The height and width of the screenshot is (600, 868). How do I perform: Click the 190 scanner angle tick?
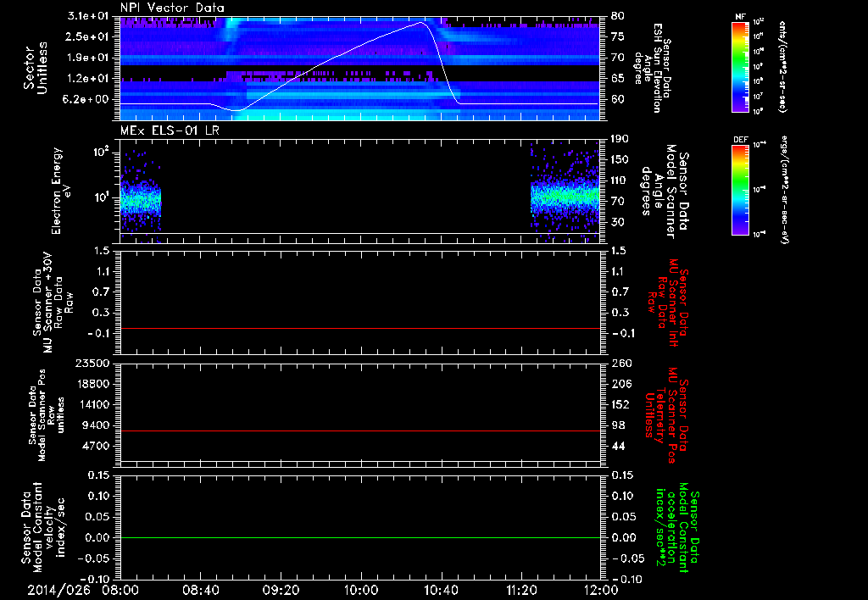[620, 139]
